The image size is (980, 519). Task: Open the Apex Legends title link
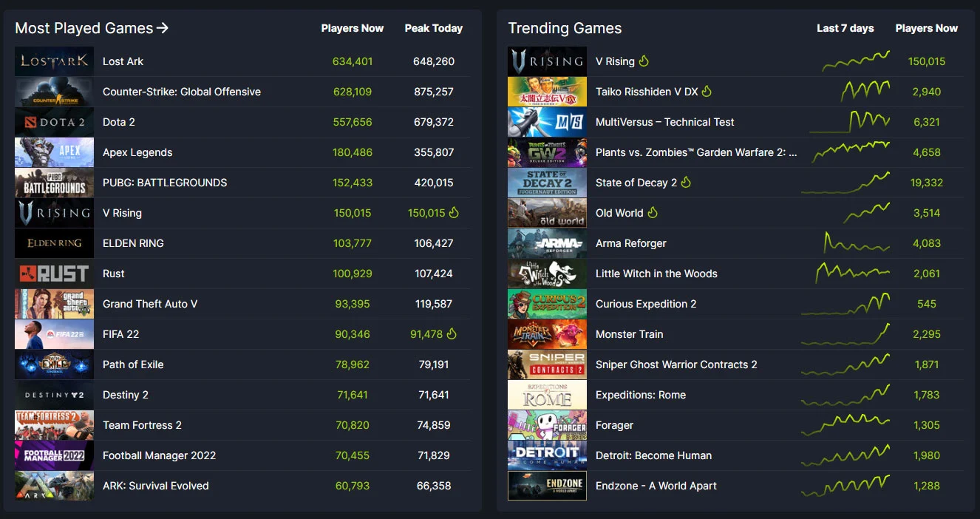coord(137,152)
